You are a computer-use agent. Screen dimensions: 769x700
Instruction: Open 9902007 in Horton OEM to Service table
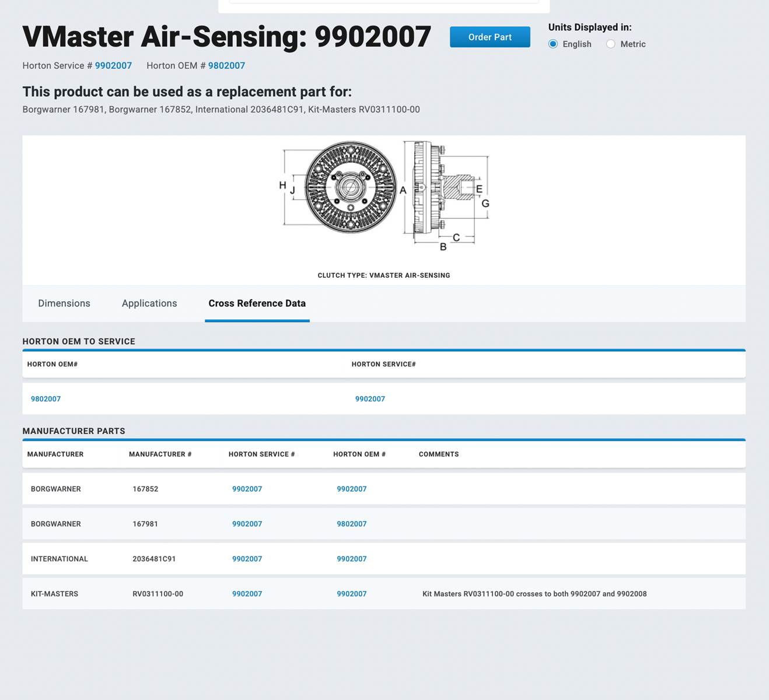[370, 399]
